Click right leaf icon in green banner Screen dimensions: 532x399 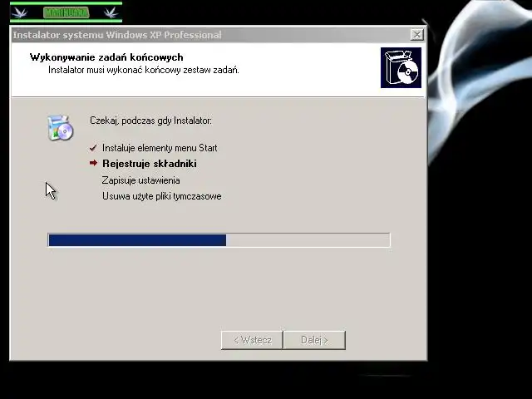point(111,13)
